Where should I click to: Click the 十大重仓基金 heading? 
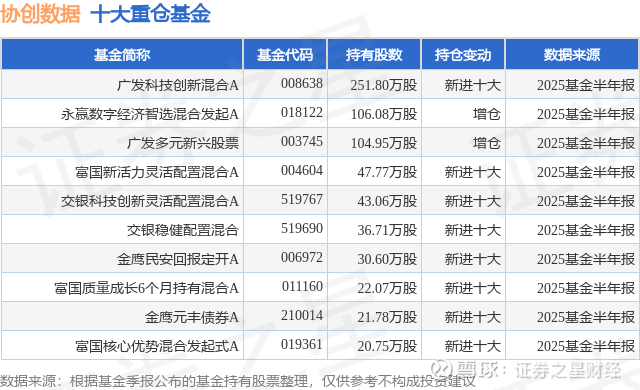150,14
